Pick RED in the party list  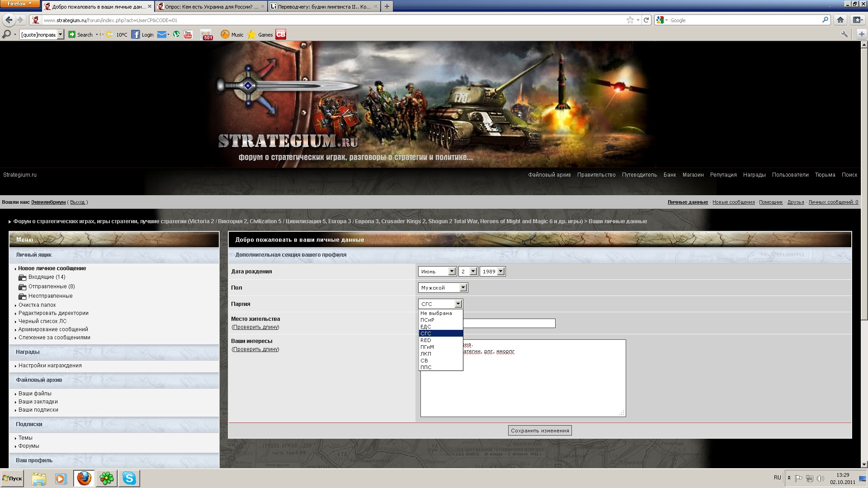(x=441, y=340)
